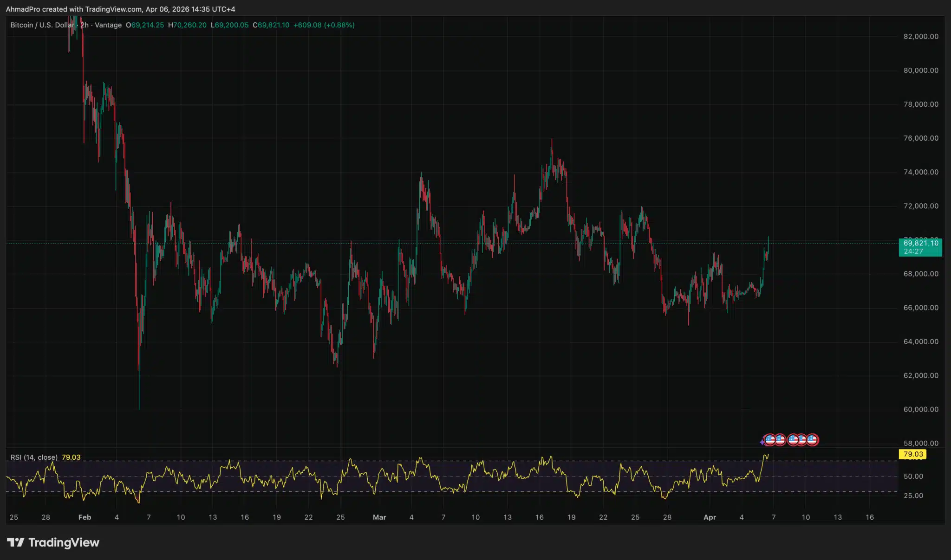Click the rightmost US flag event marker
Viewport: 951px width, 560px height.
[x=813, y=440]
